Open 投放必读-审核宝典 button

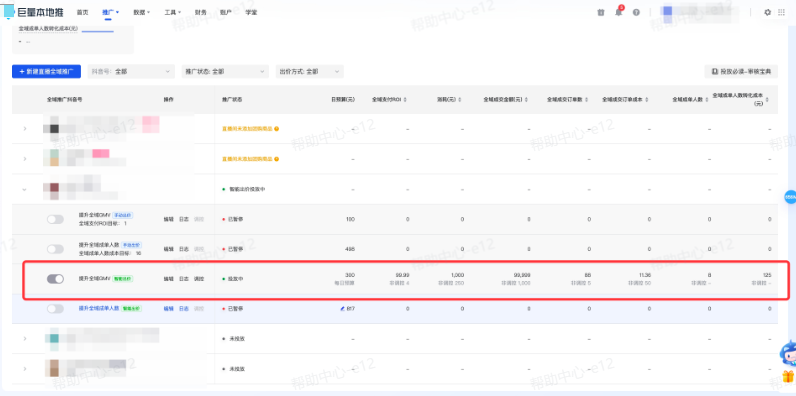(x=741, y=72)
